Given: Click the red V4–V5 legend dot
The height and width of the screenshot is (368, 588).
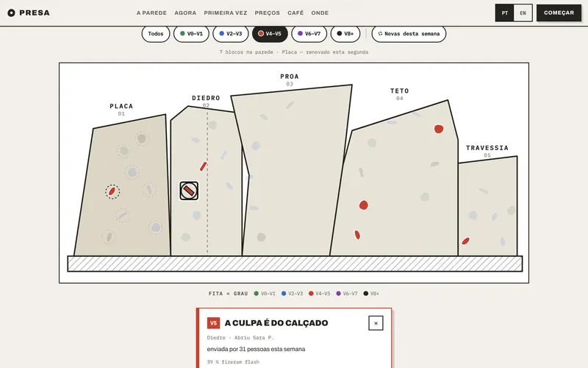Looking at the screenshot, I should pos(311,294).
